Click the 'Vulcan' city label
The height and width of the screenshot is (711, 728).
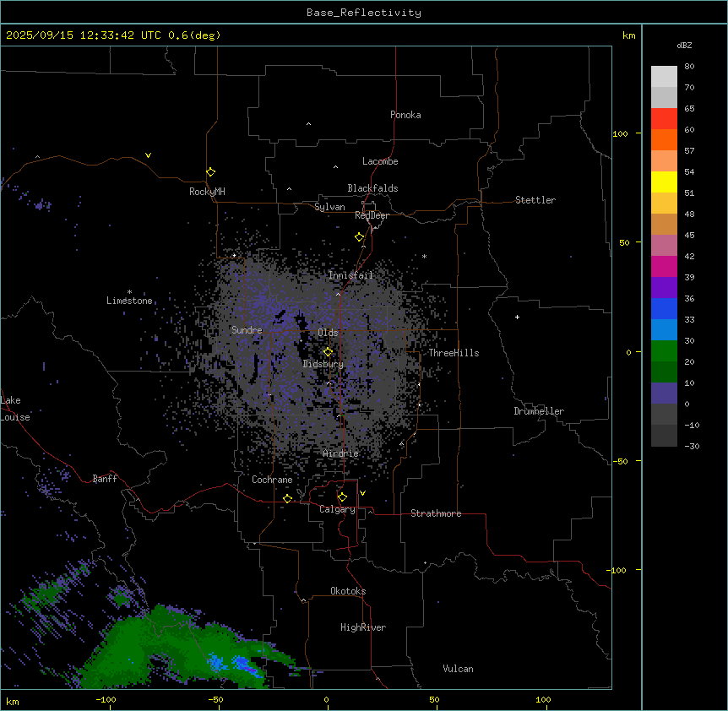pyautogui.click(x=459, y=669)
